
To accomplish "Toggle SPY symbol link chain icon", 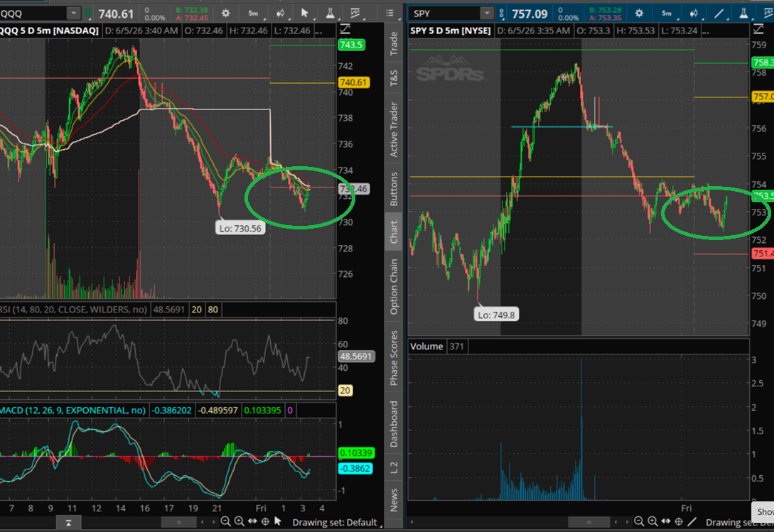I will (x=502, y=13).
